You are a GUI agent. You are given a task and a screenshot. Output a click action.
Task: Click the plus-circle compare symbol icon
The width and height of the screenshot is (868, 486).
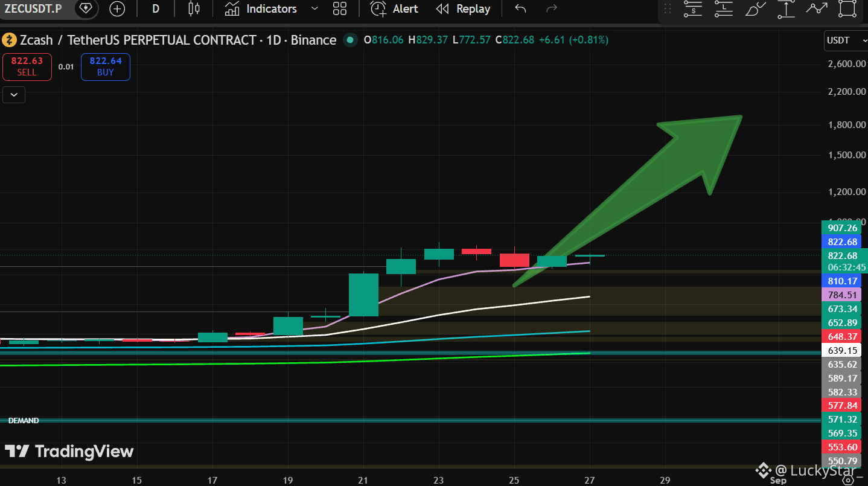pyautogui.click(x=117, y=8)
